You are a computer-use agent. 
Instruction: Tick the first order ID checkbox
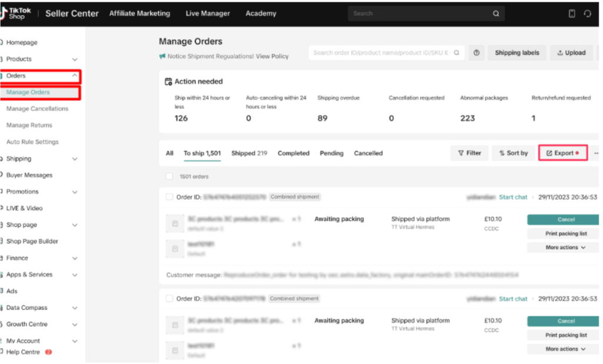click(x=170, y=197)
